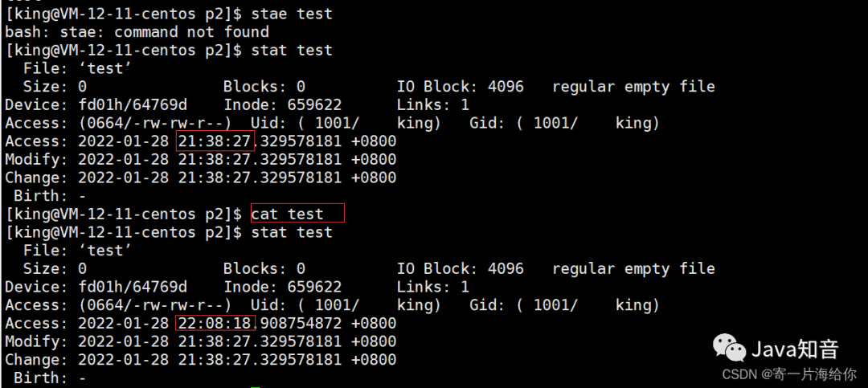This screenshot has width=868, height=388.
Task: Click the red-boxed cat test command
Action: 297,213
